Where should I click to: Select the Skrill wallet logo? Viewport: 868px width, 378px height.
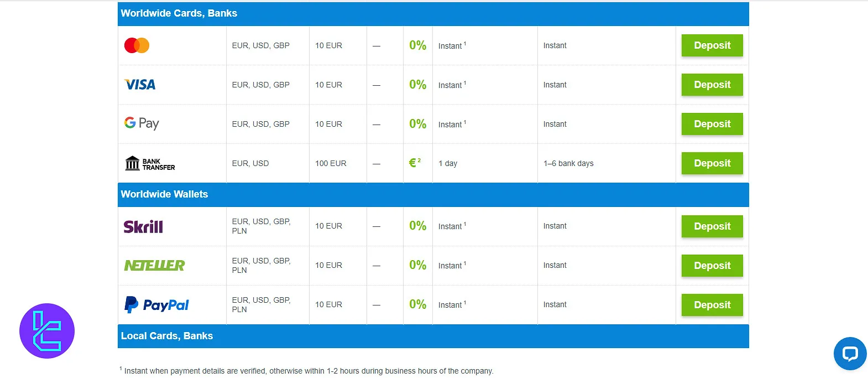[x=143, y=226]
